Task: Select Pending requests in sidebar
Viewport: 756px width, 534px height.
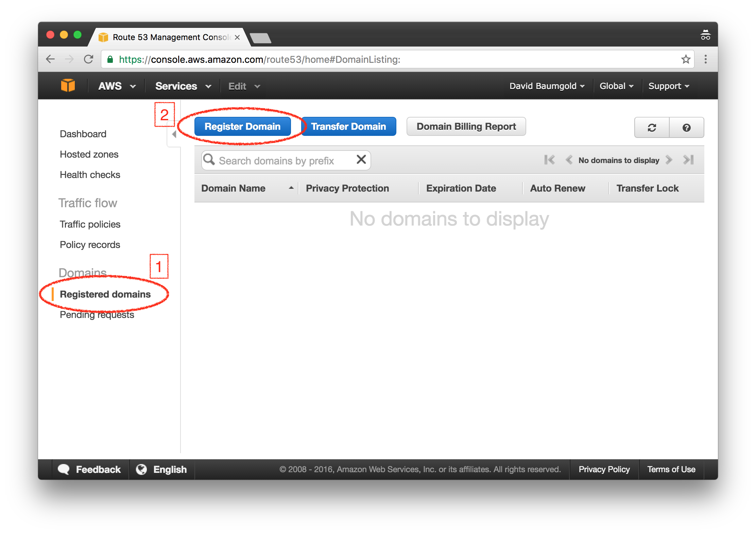Action: 97,315
